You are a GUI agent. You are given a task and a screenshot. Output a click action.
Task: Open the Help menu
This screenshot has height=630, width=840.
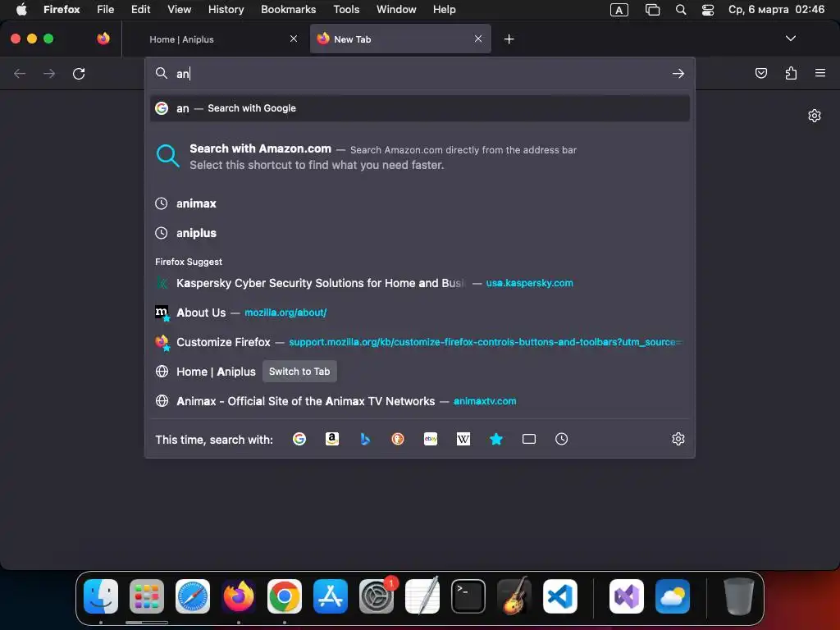[444, 9]
